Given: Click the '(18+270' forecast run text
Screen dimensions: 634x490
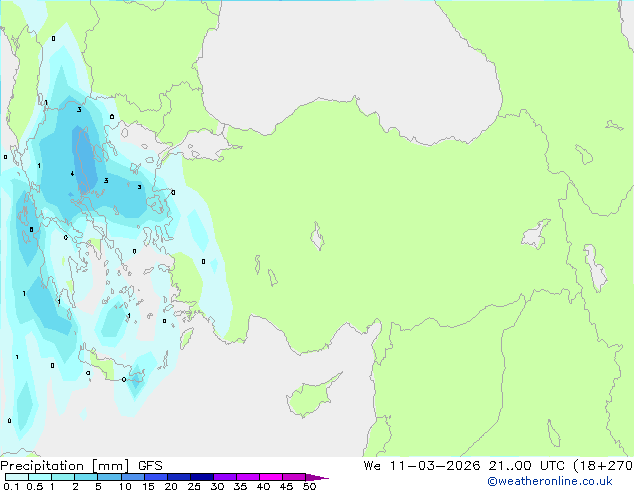Looking at the screenshot, I should click(x=603, y=465).
